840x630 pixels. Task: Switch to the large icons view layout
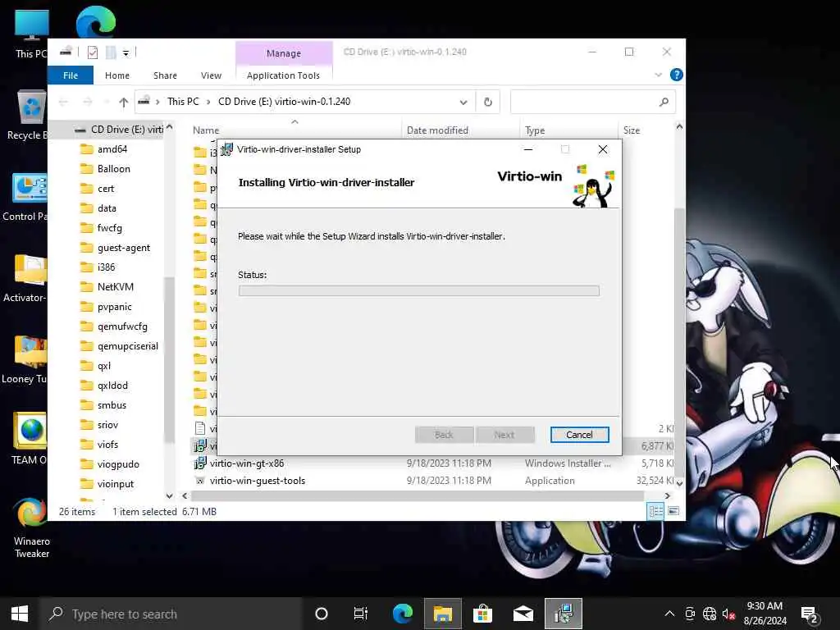coord(674,511)
